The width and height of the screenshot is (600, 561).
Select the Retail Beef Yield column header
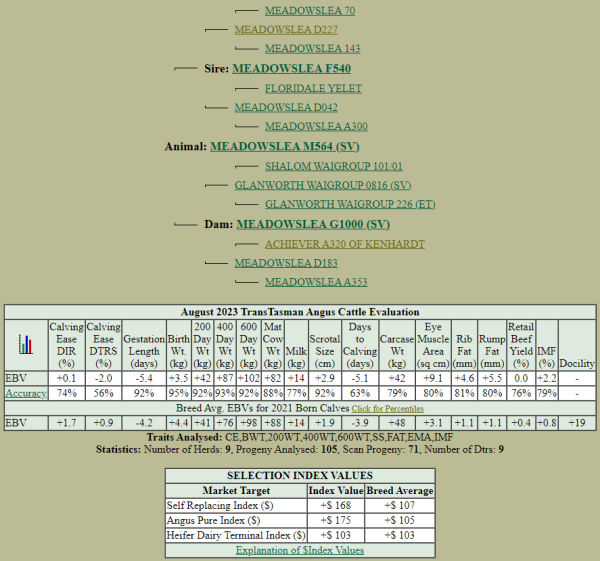pyautogui.click(x=521, y=345)
